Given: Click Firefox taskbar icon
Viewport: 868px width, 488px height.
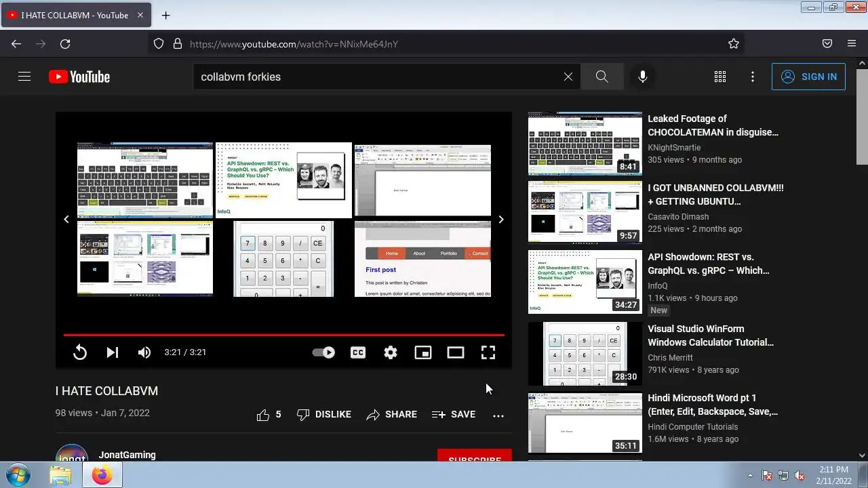Looking at the screenshot, I should [102, 475].
